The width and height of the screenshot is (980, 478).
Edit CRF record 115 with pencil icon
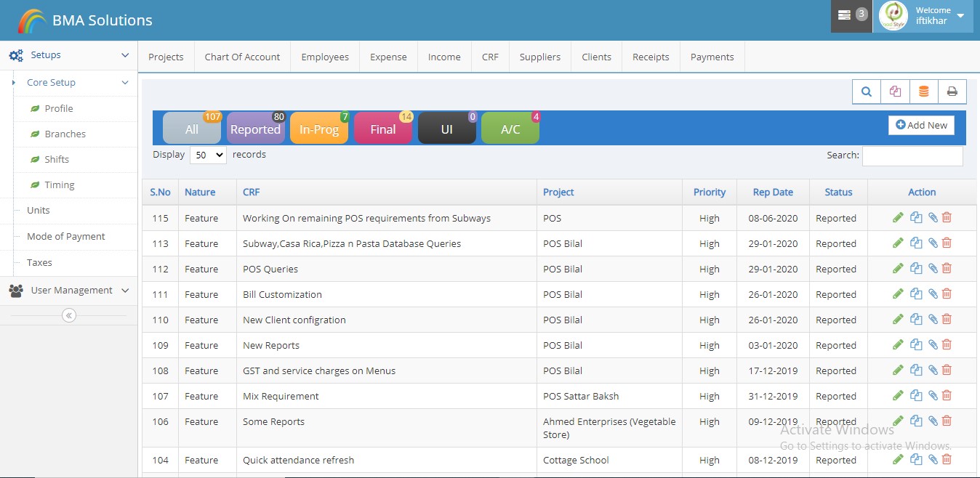898,217
